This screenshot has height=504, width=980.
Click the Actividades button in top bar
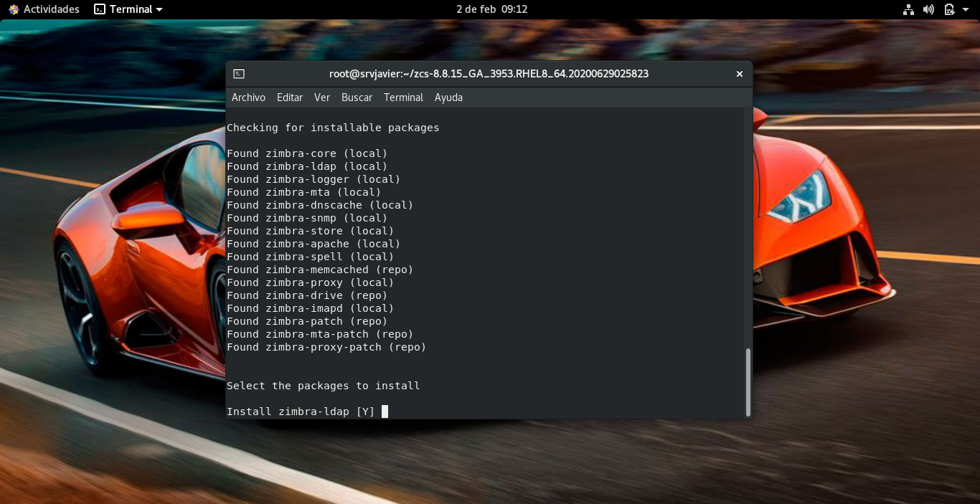click(x=44, y=9)
